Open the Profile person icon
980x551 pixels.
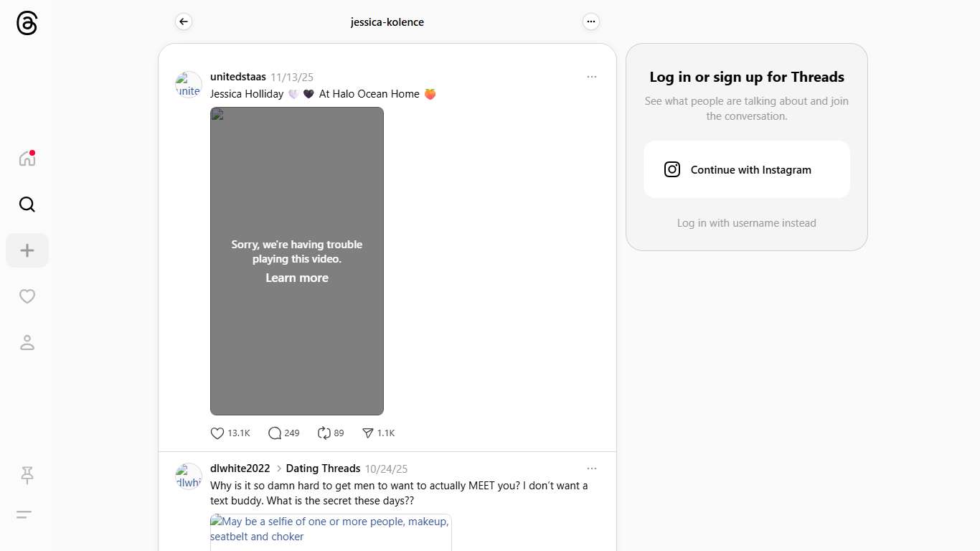27,343
